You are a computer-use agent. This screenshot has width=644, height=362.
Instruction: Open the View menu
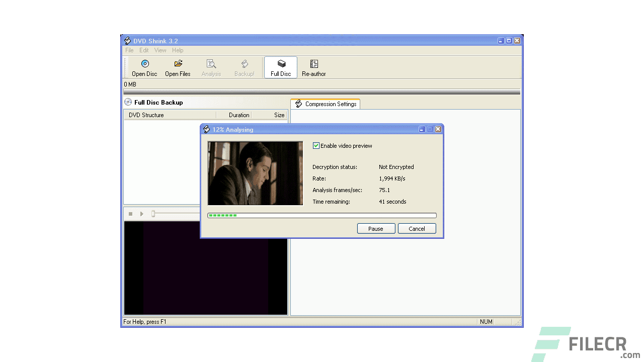(160, 50)
